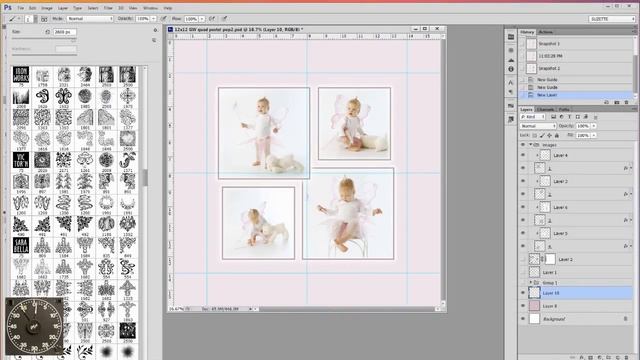Open the Paragraph panel icon in dock

pyautogui.click(x=511, y=92)
